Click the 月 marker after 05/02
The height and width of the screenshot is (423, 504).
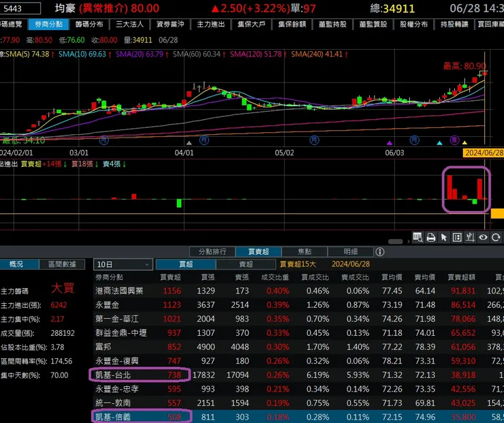314,140
